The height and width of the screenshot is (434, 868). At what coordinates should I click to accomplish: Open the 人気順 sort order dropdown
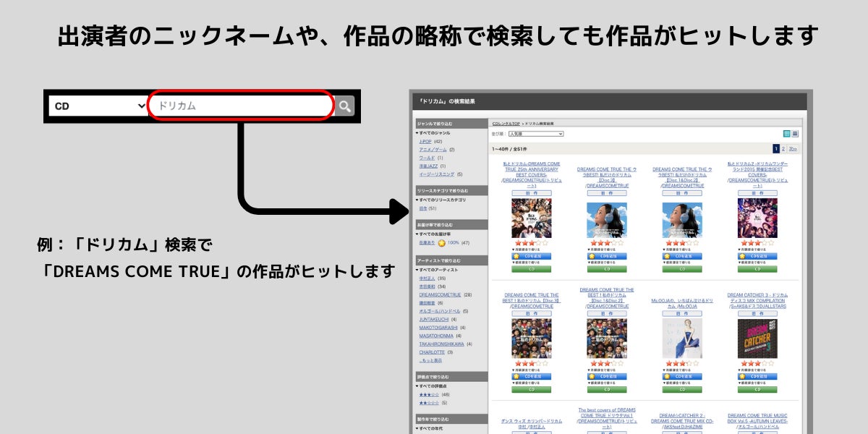pos(536,134)
